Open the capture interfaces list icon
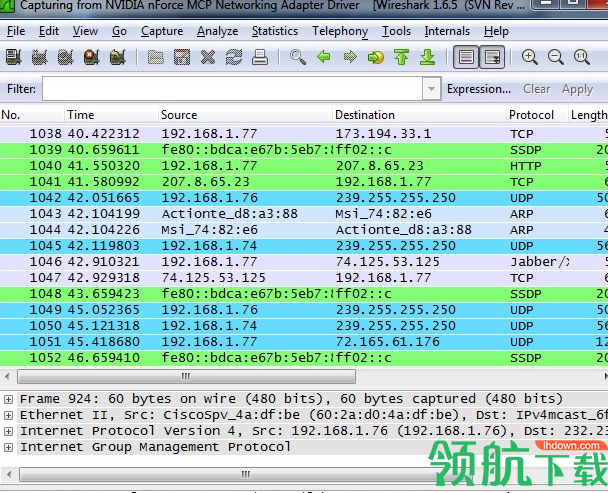 tap(14, 57)
